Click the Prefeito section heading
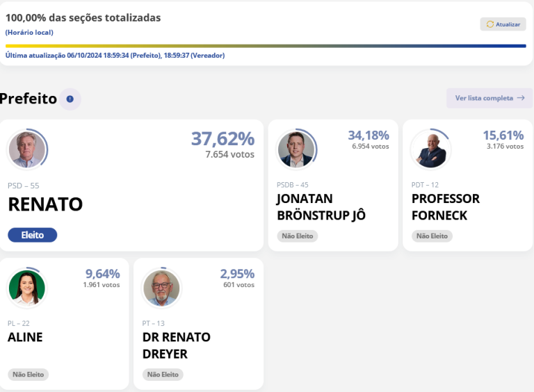This screenshot has height=392, width=534. pos(29,99)
